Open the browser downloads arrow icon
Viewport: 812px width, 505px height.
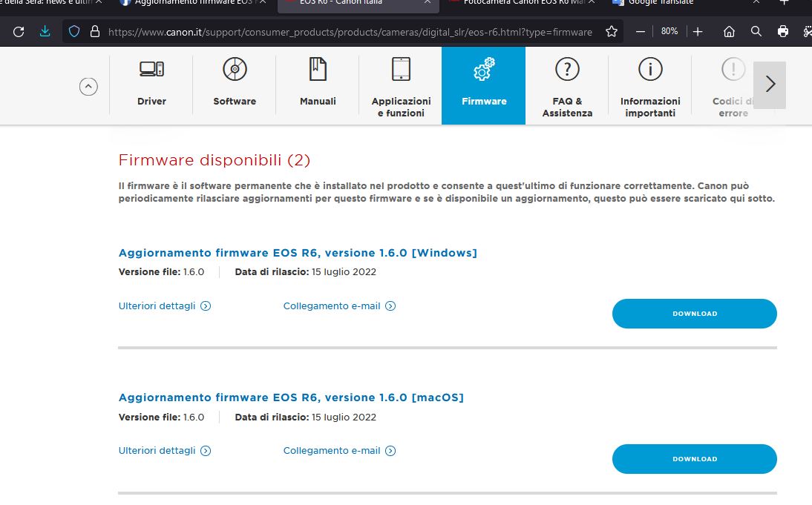pos(45,32)
